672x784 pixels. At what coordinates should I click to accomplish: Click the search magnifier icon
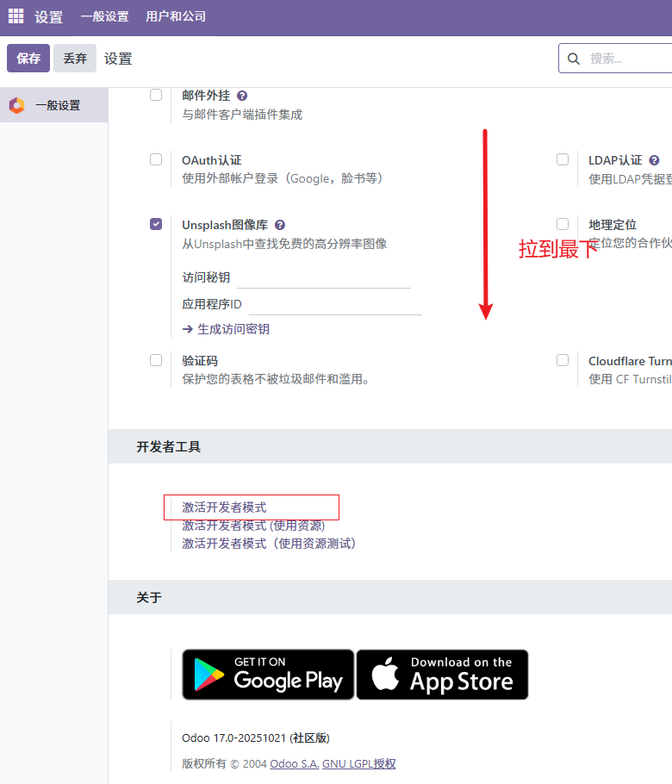(574, 59)
